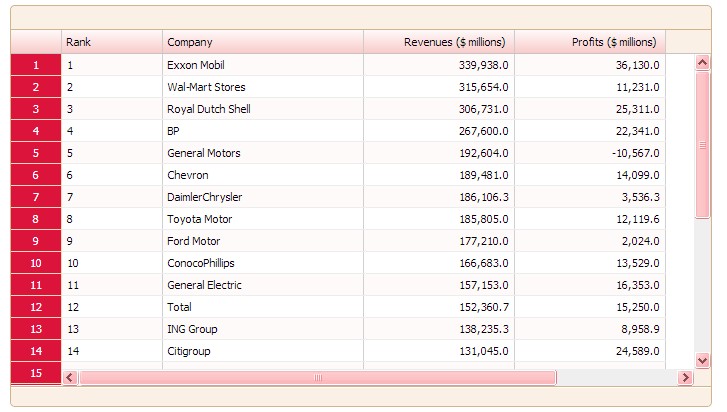Select row header number 1
Viewport: 727px width, 412px height.
pos(36,65)
